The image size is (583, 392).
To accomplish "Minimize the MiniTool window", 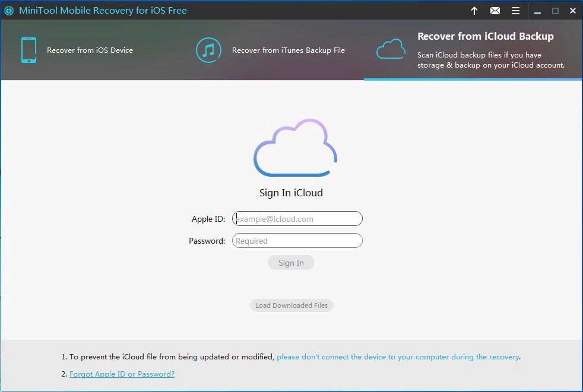I will point(537,11).
